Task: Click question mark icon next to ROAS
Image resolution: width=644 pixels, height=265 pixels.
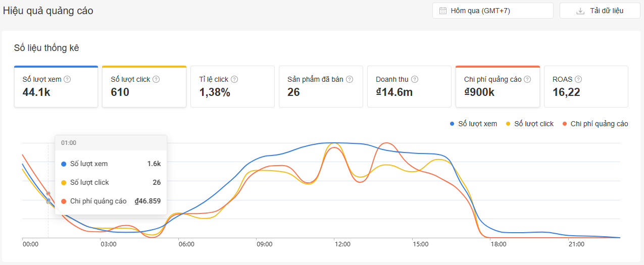Action: click(578, 79)
